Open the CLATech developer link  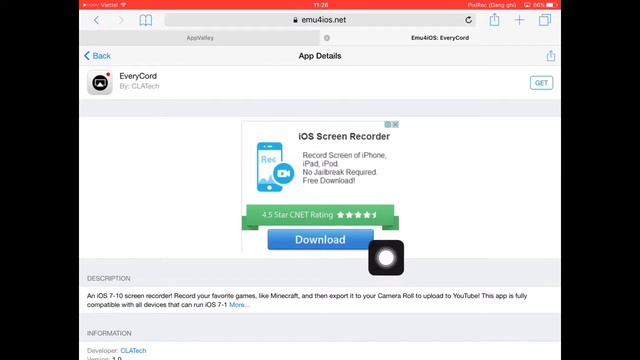coord(133,351)
